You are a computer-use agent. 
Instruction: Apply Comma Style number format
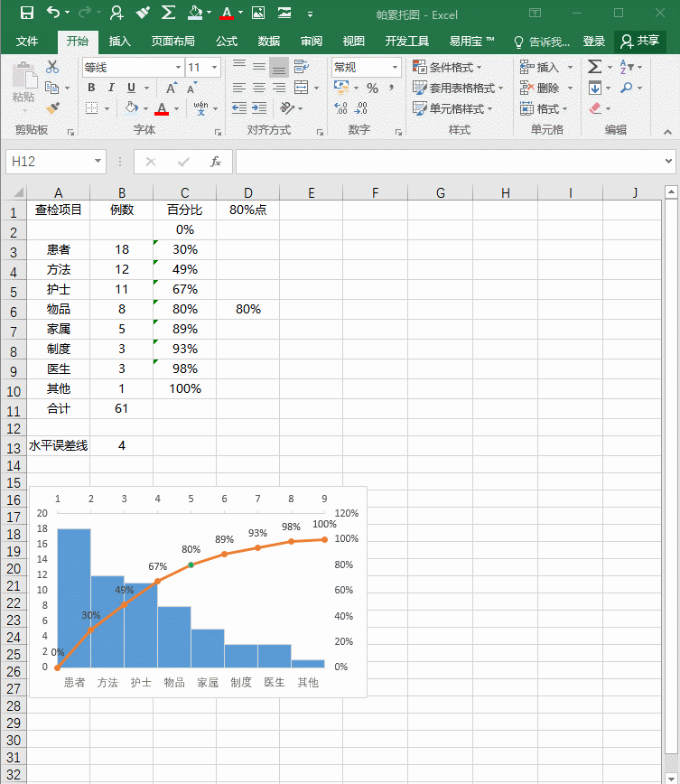[392, 88]
